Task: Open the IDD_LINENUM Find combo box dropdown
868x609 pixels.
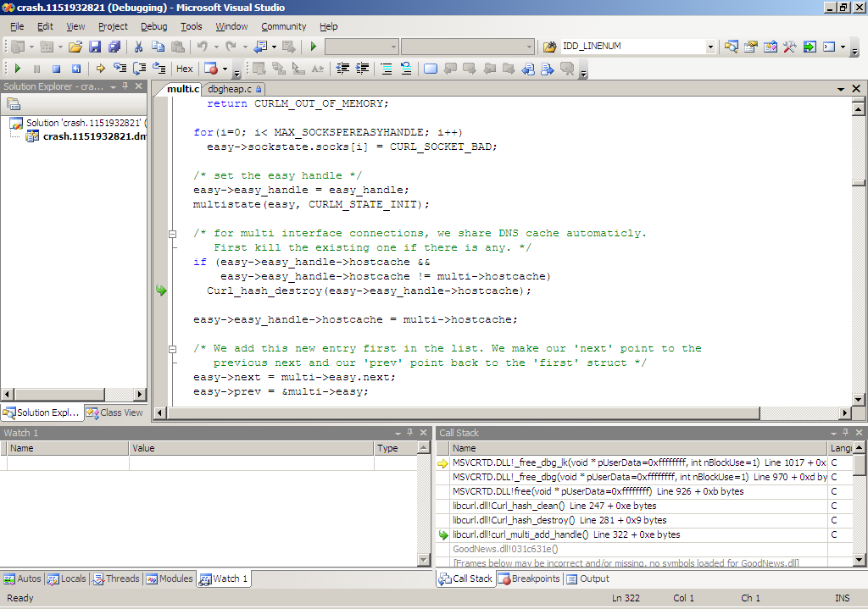Action: click(x=710, y=47)
